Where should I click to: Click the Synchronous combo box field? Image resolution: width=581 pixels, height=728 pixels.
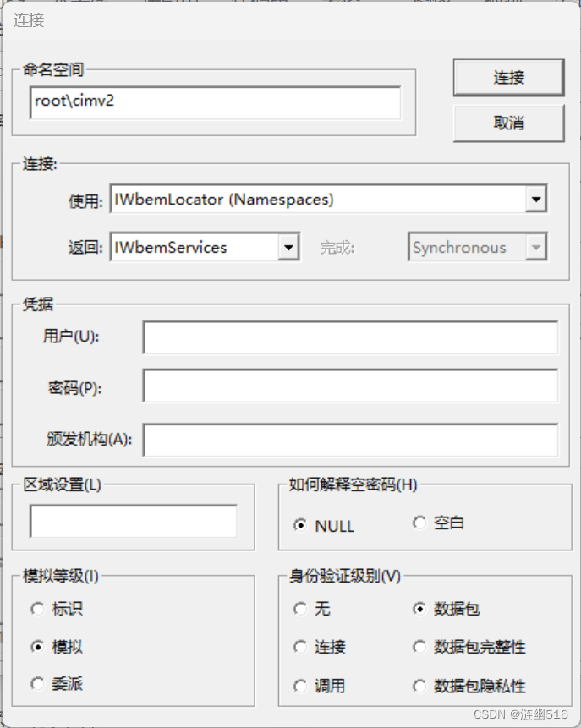click(x=478, y=247)
